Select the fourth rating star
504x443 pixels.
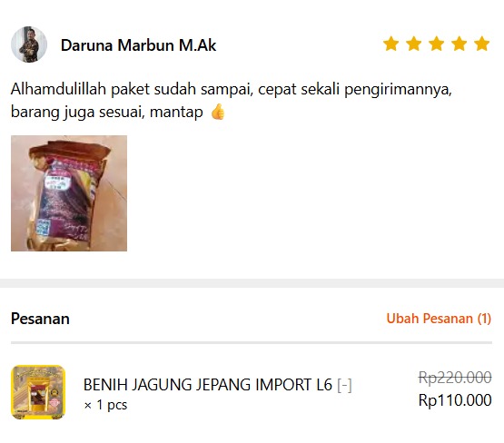459,44
